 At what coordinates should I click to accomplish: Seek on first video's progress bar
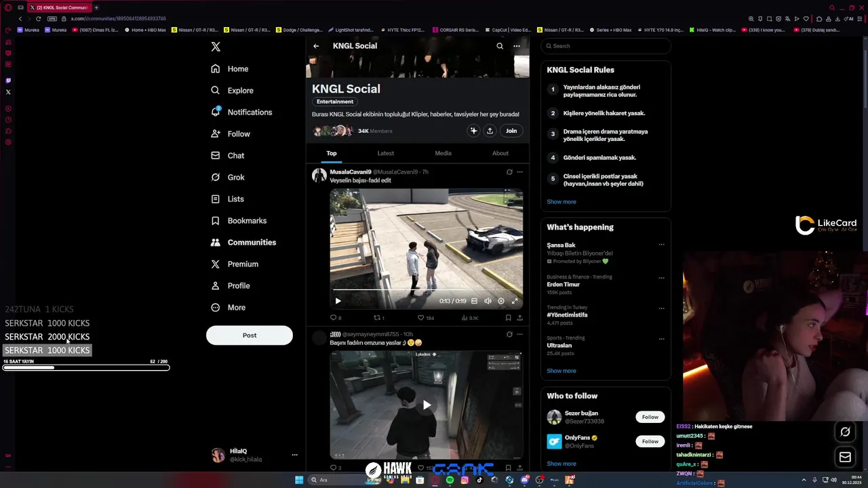(427, 290)
